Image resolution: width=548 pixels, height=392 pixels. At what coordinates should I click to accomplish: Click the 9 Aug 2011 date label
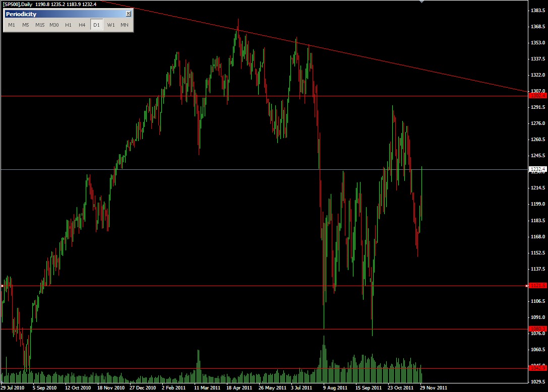(x=335, y=387)
